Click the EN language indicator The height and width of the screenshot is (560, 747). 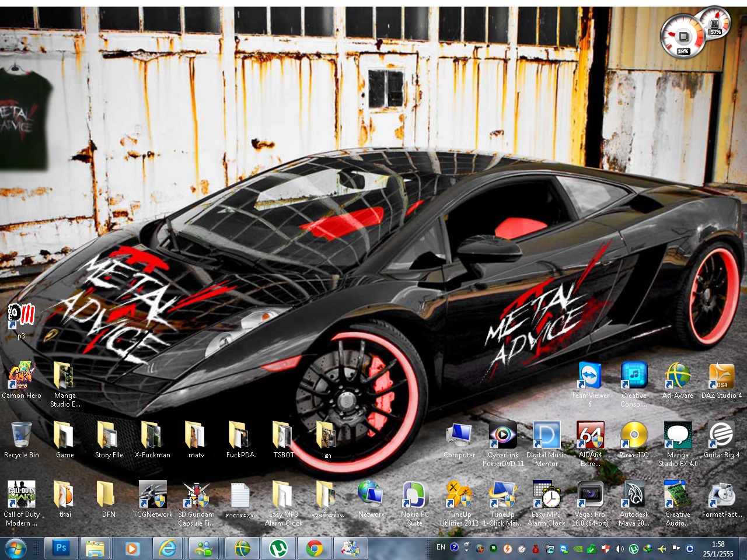point(441,547)
